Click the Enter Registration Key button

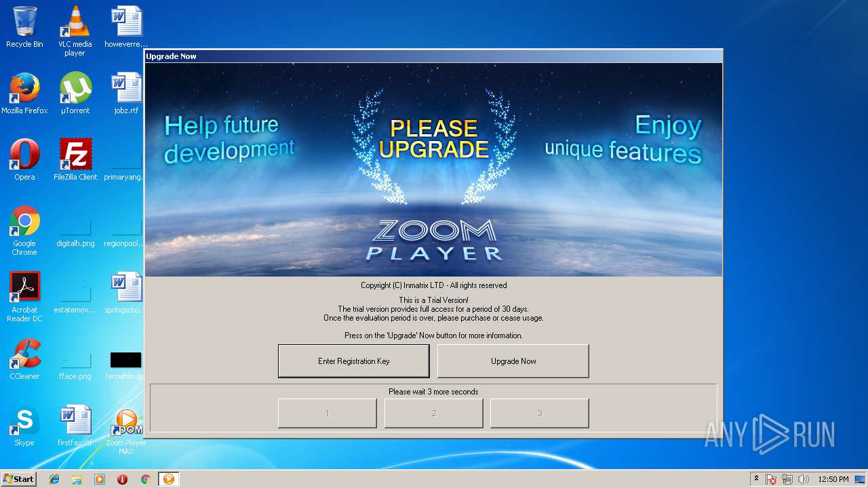pos(354,361)
